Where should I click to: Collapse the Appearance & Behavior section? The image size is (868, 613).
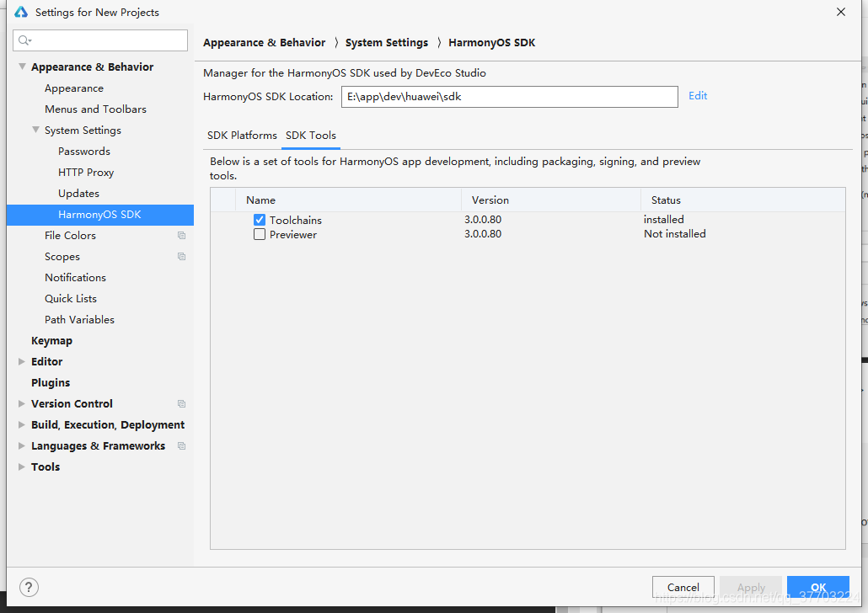[x=22, y=67]
